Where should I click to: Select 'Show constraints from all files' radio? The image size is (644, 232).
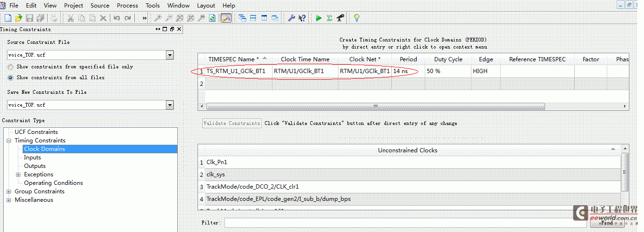11,77
